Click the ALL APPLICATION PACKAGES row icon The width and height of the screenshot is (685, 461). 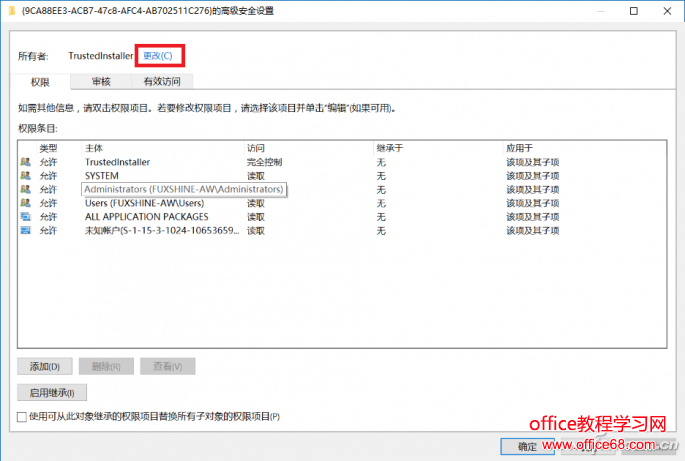coord(25,217)
